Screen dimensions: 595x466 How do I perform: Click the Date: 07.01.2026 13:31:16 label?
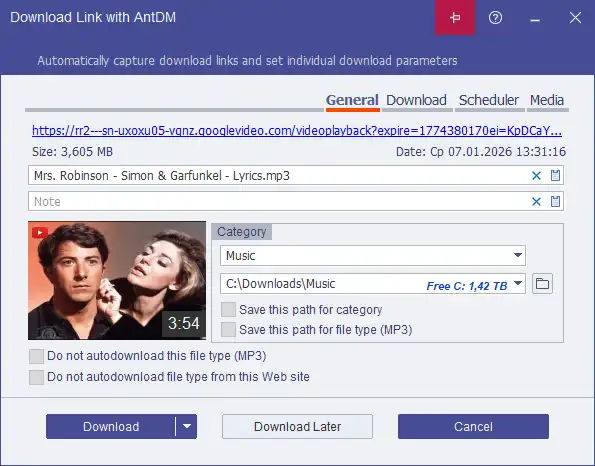tap(481, 152)
